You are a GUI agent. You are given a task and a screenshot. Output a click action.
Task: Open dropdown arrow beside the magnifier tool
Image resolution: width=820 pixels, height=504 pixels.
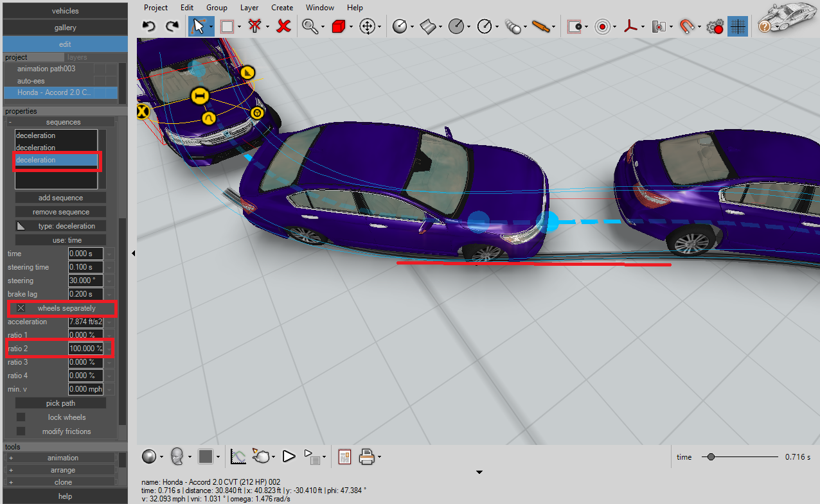click(x=323, y=27)
